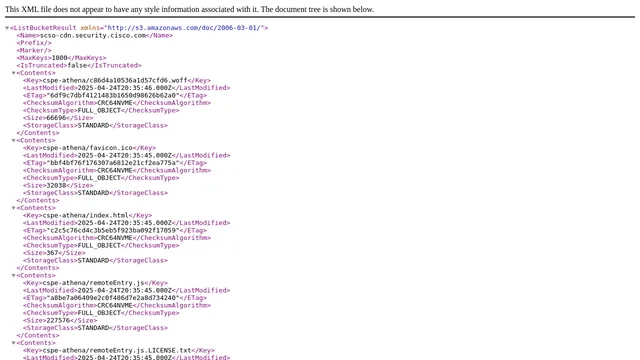The width and height of the screenshot is (640, 360).
Task: Collapse Contents node containing favicon.ico
Action: click(x=13, y=140)
